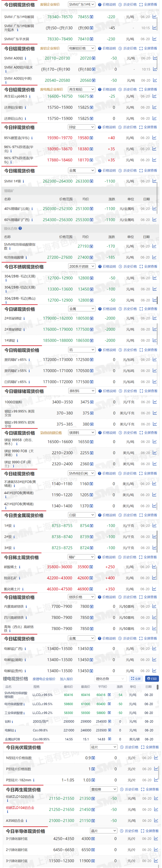Open the SMM尚镁价格 link

pos(51,433)
